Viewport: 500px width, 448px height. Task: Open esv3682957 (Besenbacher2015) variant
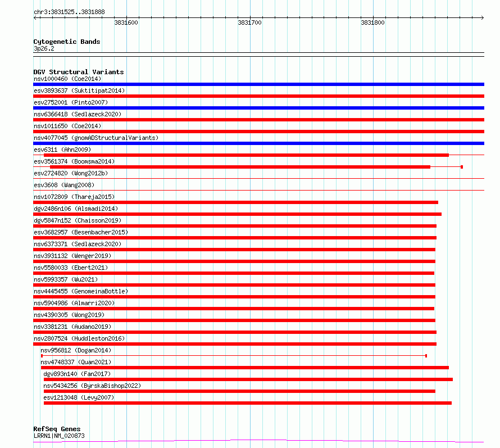(81, 232)
